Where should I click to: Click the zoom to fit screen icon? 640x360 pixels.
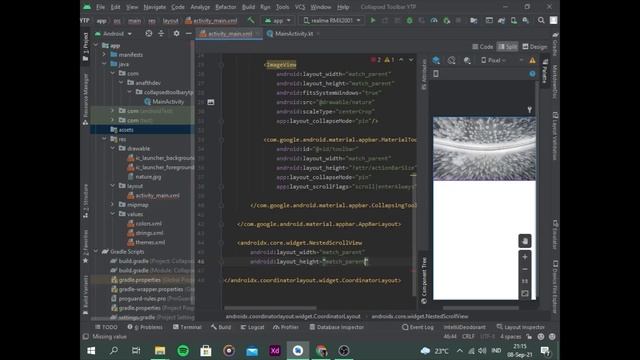pyautogui.click(x=525, y=293)
